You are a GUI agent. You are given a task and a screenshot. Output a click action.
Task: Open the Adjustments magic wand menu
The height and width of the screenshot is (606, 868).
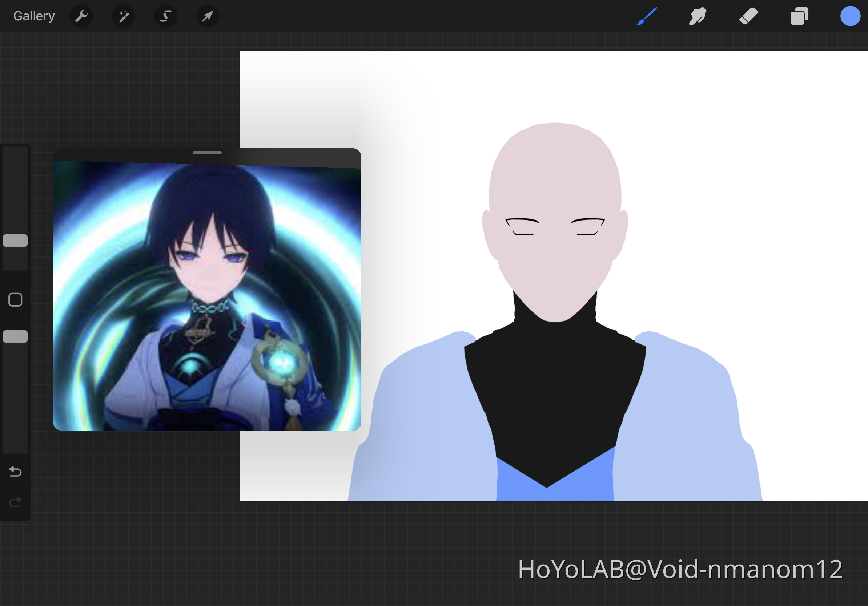124,16
